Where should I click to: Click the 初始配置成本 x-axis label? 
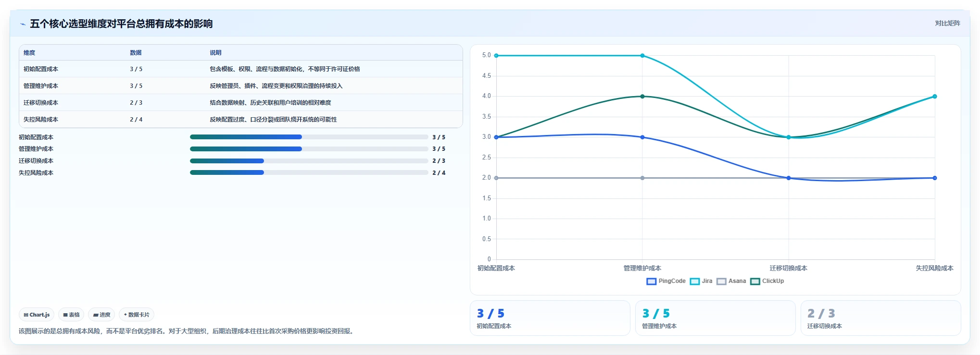point(496,268)
